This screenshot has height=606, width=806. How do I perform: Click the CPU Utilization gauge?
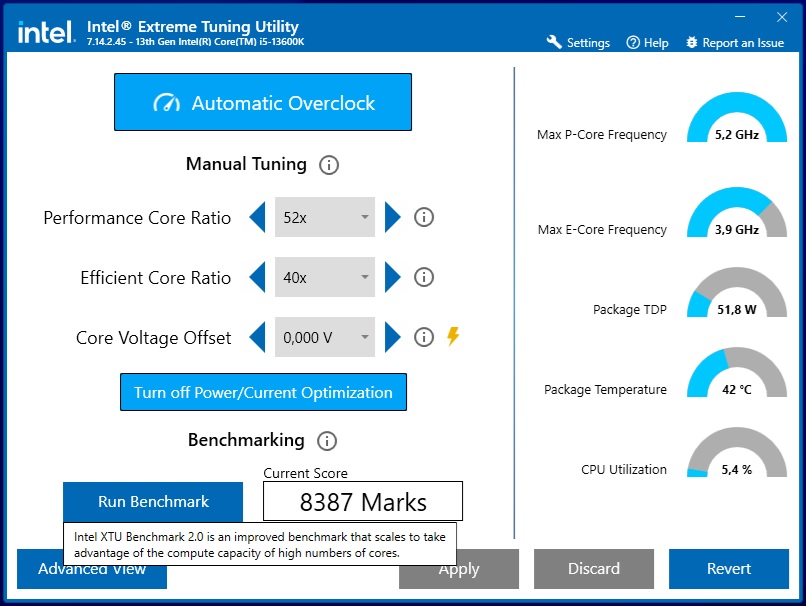coord(737,452)
